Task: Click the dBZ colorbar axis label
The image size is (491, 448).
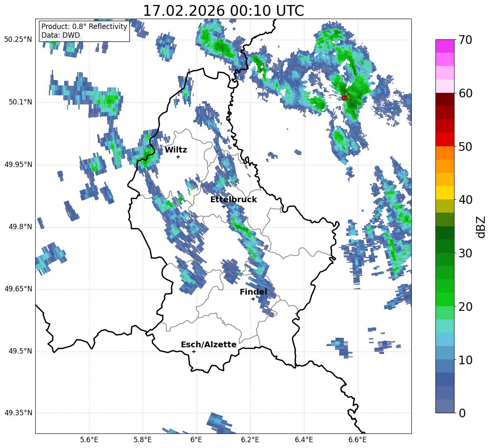Action: point(481,227)
